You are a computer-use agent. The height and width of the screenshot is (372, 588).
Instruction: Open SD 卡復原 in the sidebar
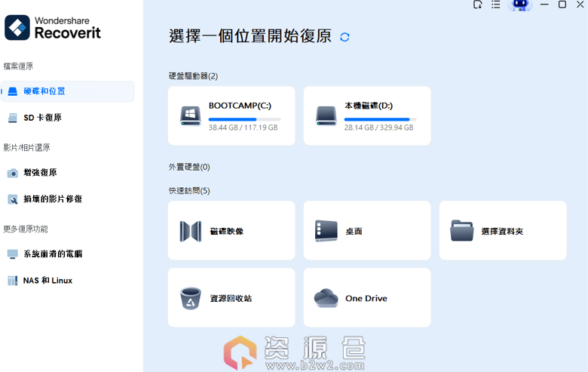coord(43,118)
